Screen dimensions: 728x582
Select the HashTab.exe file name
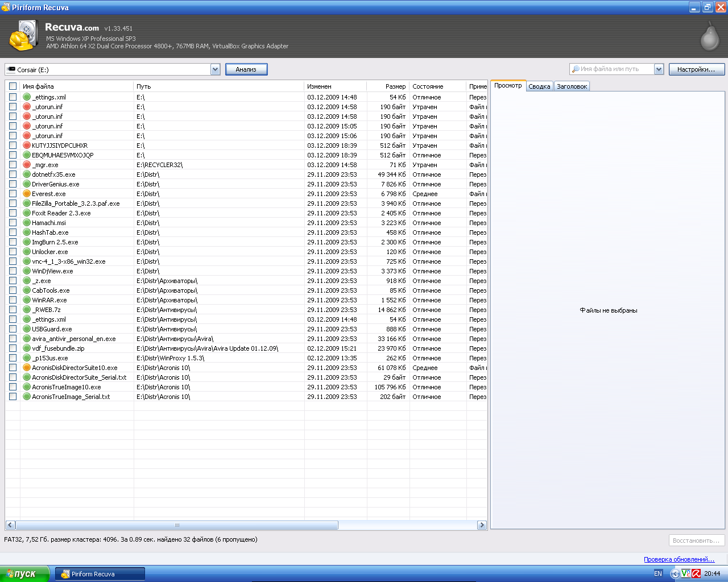tap(50, 232)
